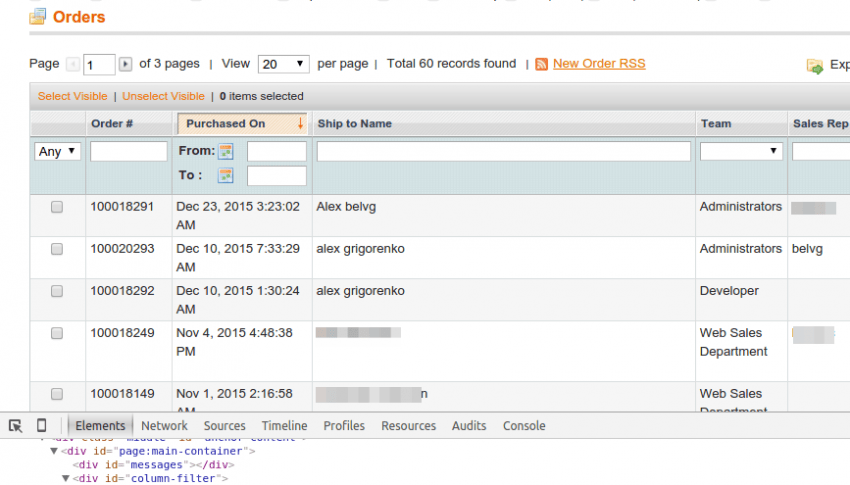Check the box for order 100018149
The width and height of the screenshot is (850, 485).
point(57,394)
